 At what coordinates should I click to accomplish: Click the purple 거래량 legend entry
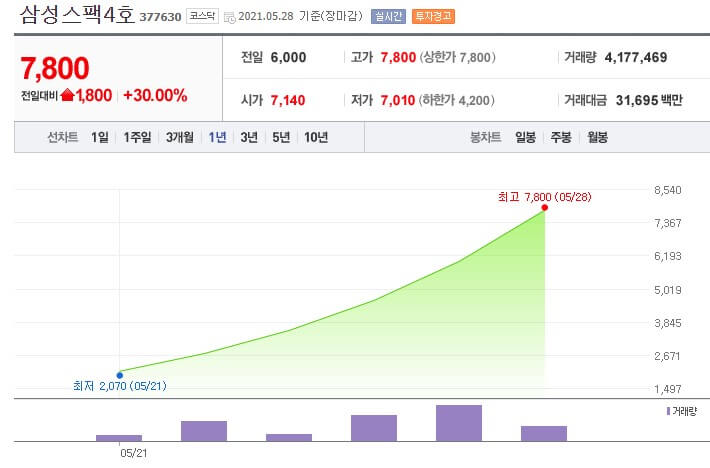coord(681,411)
